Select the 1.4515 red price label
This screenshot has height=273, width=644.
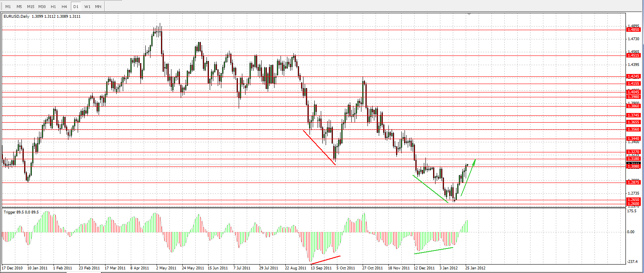pyautogui.click(x=634, y=55)
